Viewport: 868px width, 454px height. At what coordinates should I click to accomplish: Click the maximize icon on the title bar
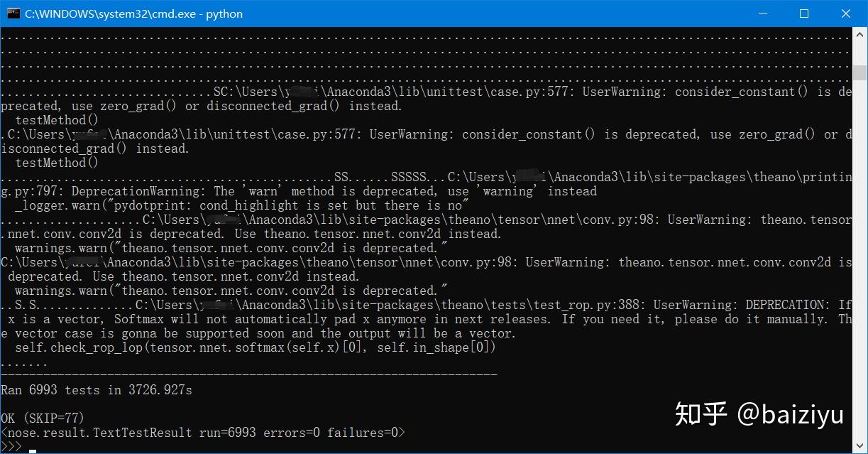click(x=804, y=13)
